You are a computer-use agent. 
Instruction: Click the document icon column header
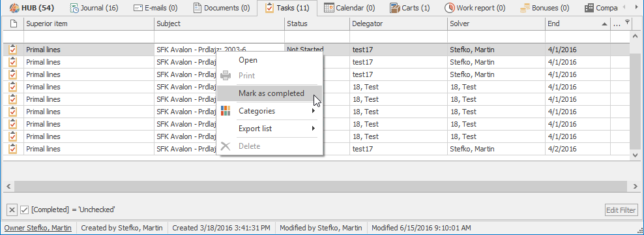click(14, 24)
